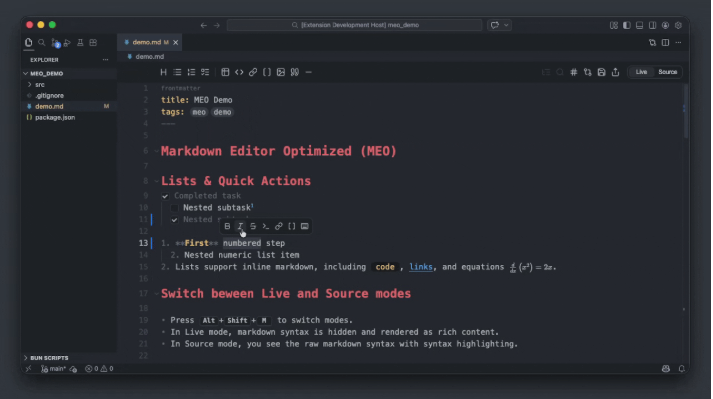This screenshot has width=713, height=399.
Task: Open the Explorer view in activity bar
Action: [x=29, y=42]
